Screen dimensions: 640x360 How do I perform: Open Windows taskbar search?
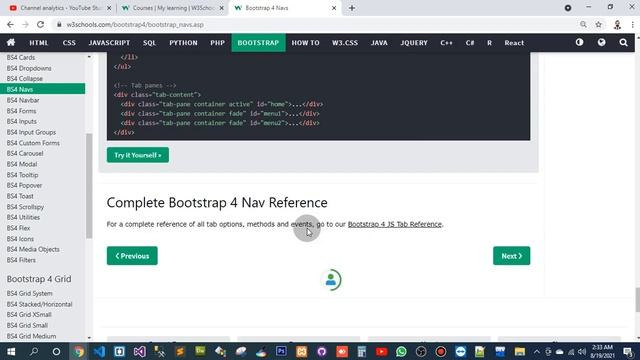coord(34,351)
